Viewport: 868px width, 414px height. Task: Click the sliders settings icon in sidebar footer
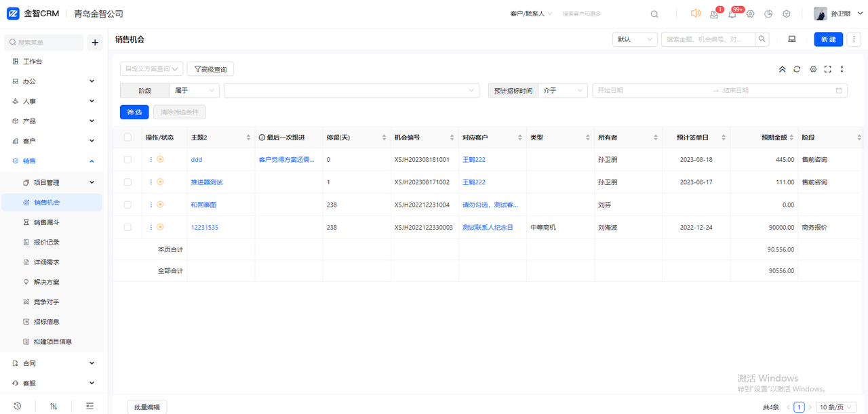tap(54, 406)
